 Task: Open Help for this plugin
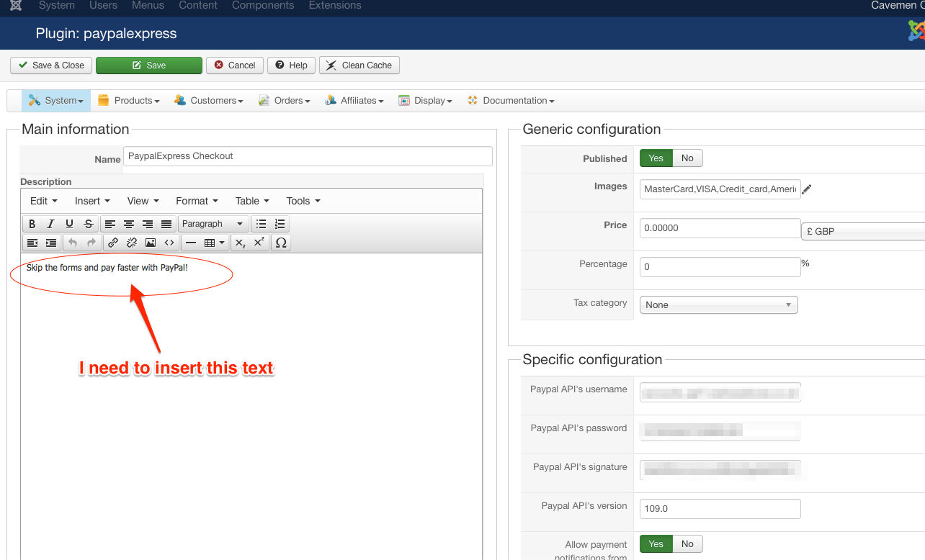click(x=291, y=66)
